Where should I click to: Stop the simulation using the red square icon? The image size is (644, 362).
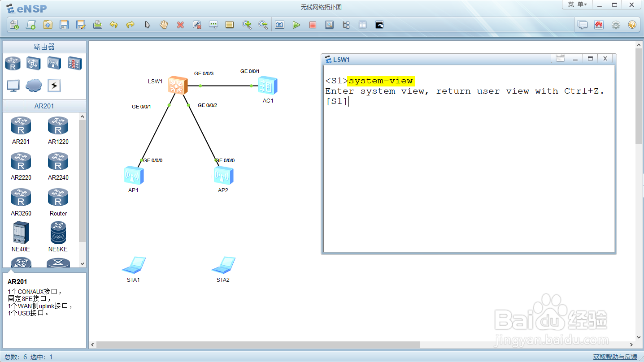point(313,25)
